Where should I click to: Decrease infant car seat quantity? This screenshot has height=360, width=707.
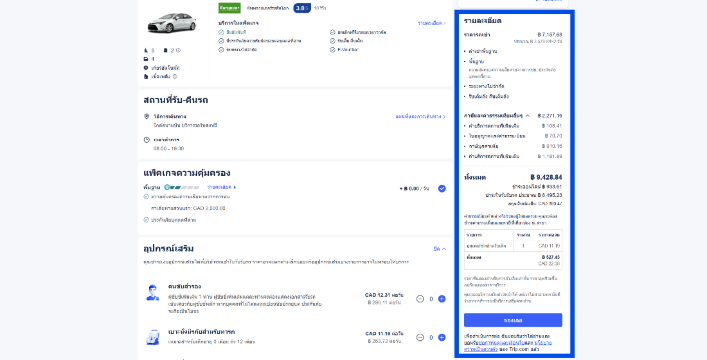click(x=420, y=337)
